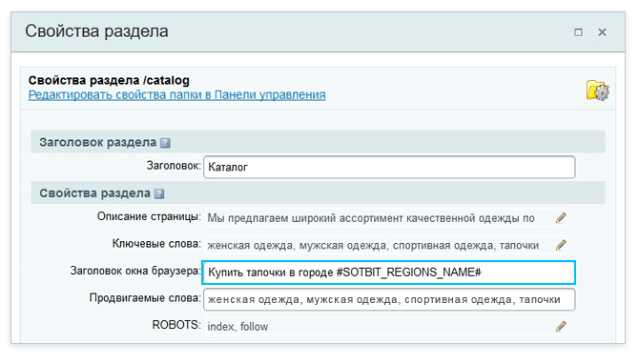
Task: Click the Продвигаемые слова label
Action: click(x=145, y=298)
